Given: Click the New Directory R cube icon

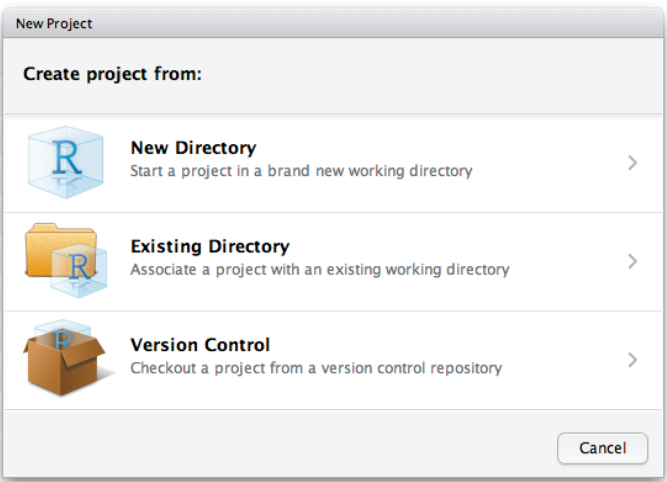Looking at the screenshot, I should [66, 162].
